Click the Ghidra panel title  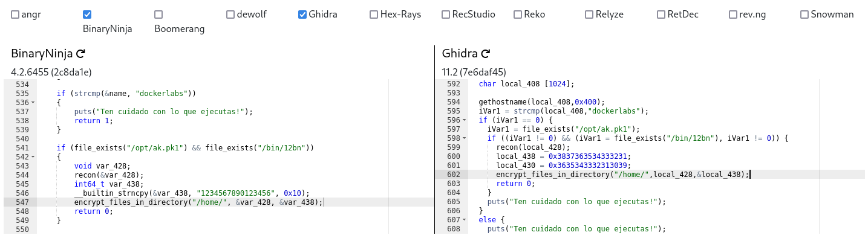pyautogui.click(x=460, y=54)
